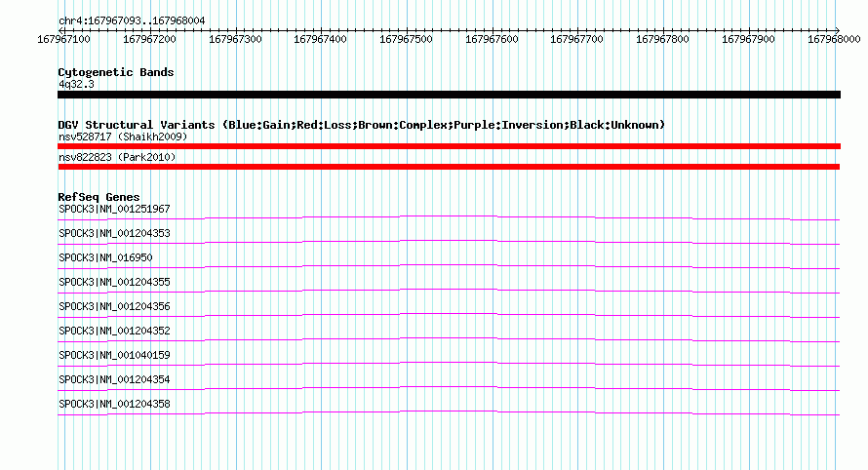Image resolution: width=868 pixels, height=470 pixels.
Task: Click the magenta intron line of NM_001204354
Action: [449, 386]
